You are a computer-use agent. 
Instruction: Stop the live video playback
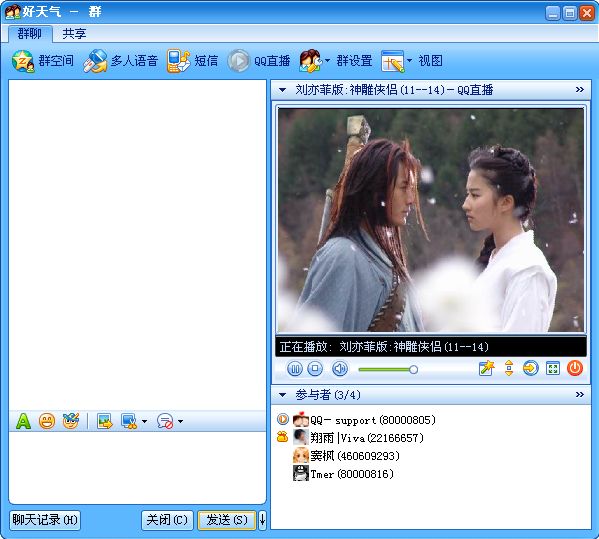(315, 369)
